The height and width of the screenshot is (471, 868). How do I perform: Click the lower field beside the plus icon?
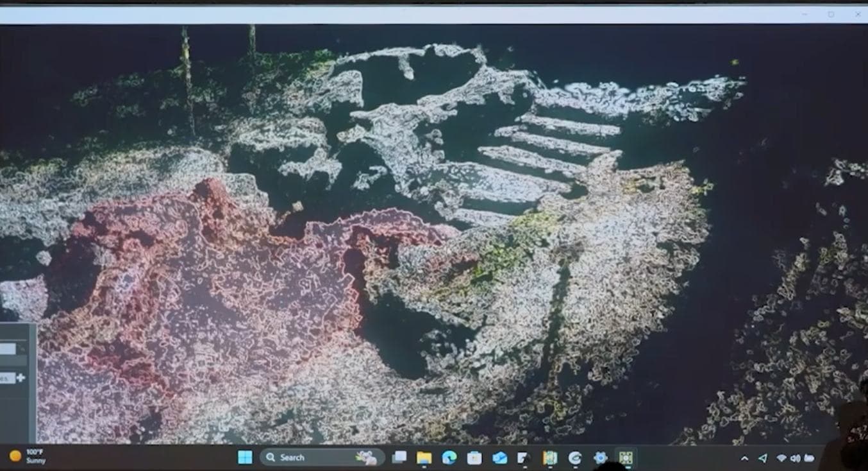pyautogui.click(x=7, y=378)
